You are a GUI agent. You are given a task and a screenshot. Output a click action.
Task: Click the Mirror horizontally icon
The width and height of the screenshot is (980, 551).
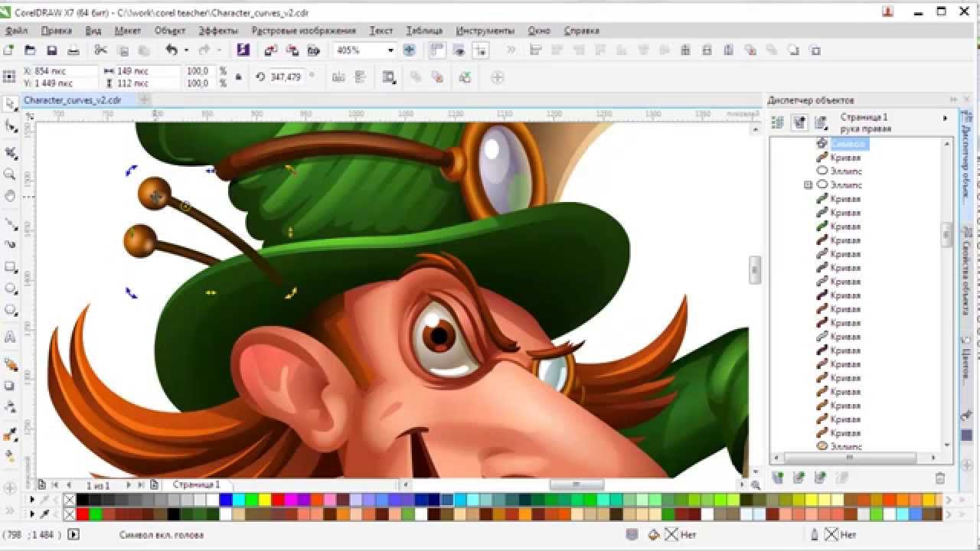point(338,77)
